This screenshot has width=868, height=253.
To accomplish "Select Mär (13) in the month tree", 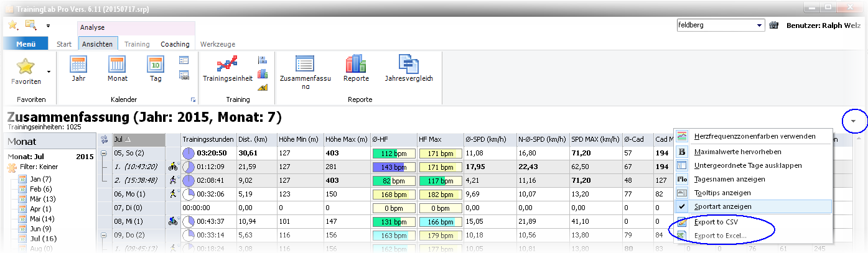I will coord(44,199).
